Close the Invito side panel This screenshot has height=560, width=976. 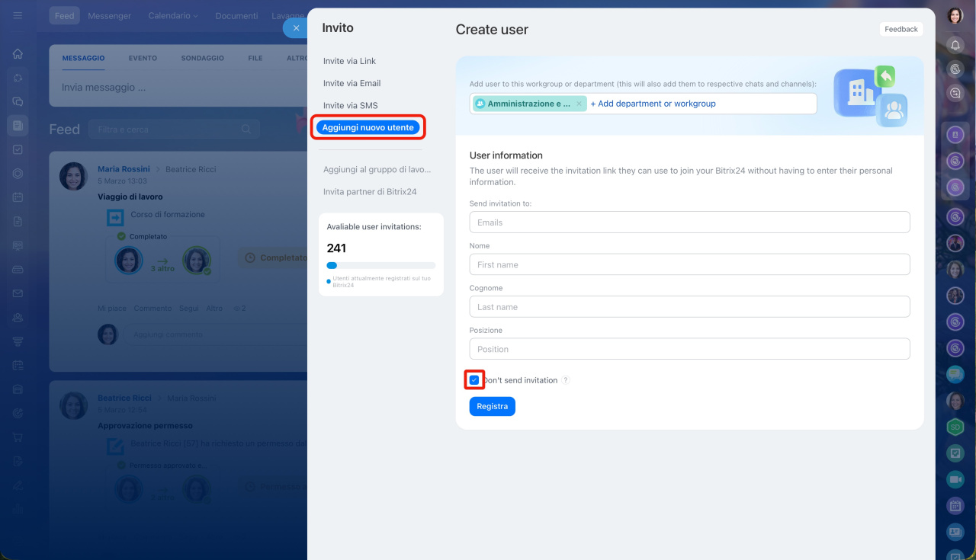(x=296, y=27)
